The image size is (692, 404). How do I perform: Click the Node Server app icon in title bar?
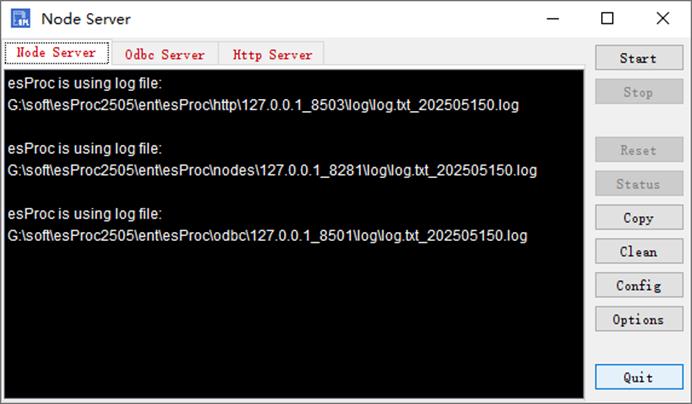point(20,19)
